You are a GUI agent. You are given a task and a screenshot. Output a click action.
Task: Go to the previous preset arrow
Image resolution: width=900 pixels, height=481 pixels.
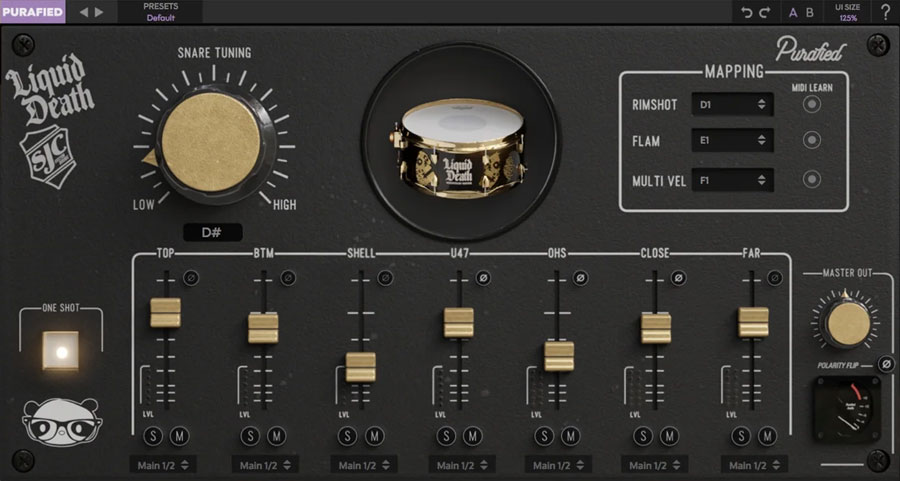83,12
